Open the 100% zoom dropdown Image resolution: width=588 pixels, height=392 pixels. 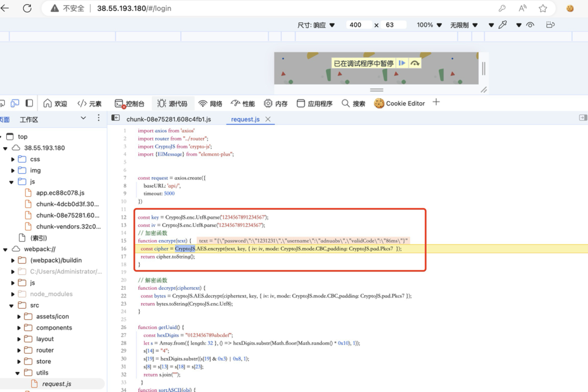[x=429, y=25]
